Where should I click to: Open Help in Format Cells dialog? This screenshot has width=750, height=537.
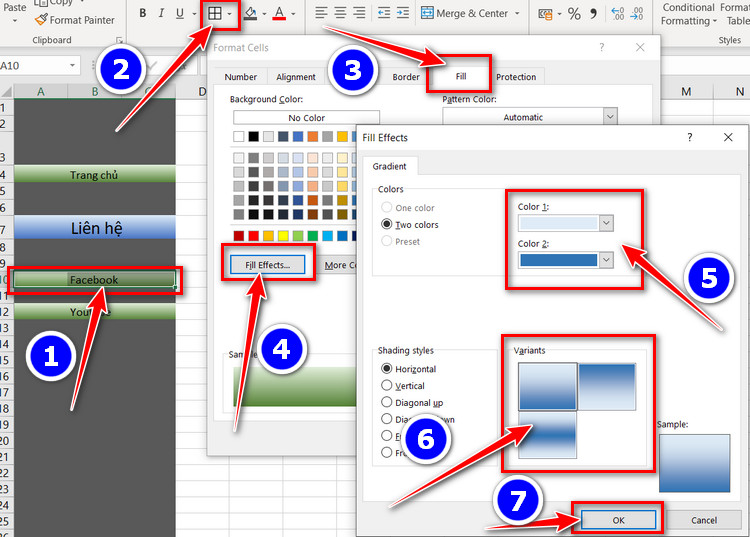click(x=602, y=47)
